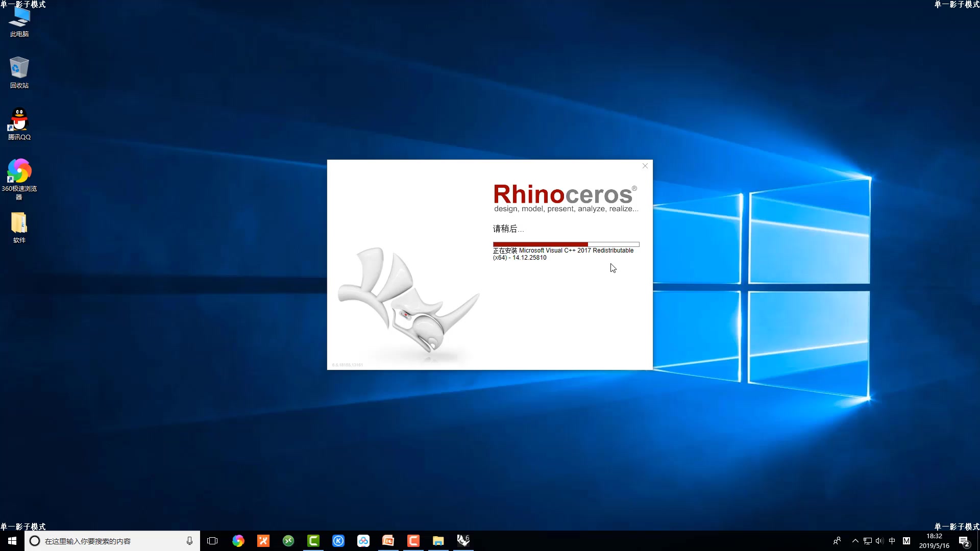Open 360 browser from taskbar
The image size is (980, 551).
(x=238, y=541)
